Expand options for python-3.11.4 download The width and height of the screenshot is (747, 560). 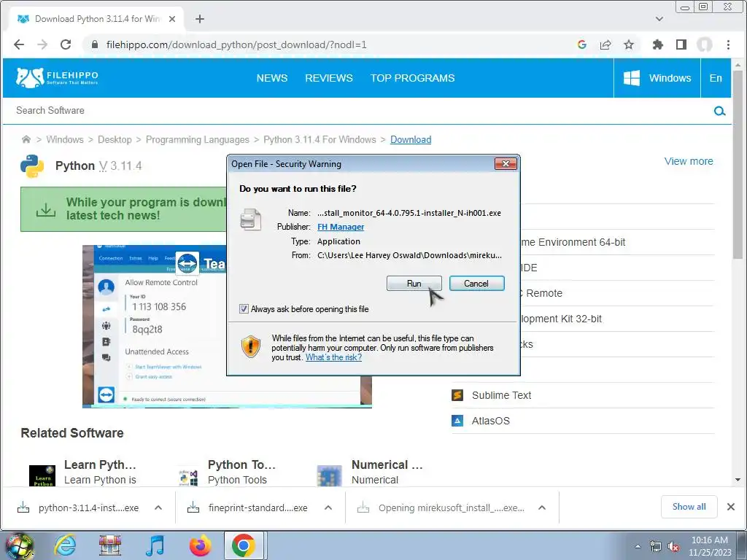coord(158,507)
